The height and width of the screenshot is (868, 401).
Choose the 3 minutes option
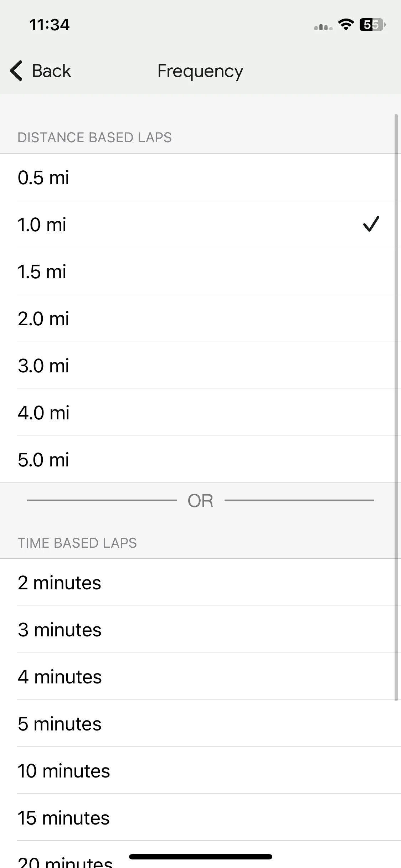[200, 629]
